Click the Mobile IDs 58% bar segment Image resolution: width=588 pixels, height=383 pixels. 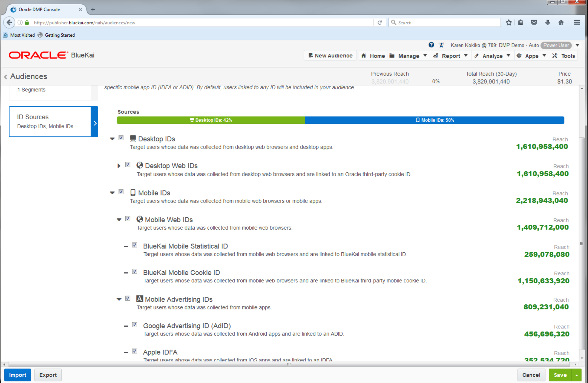435,120
